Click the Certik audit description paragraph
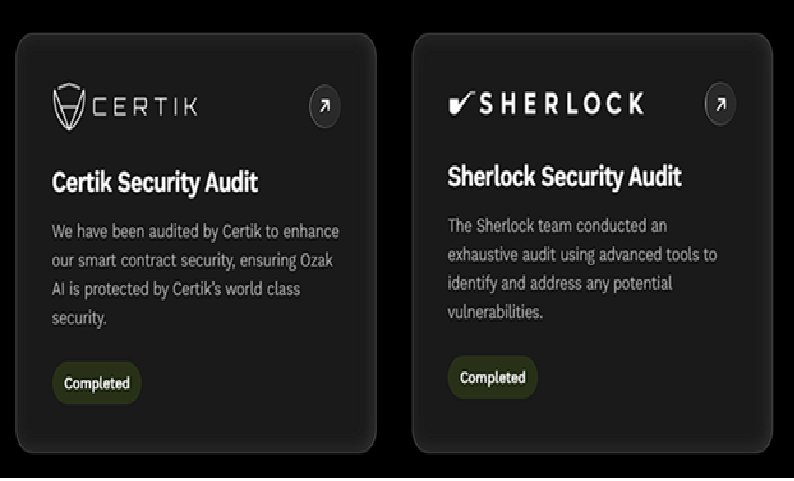The width and height of the screenshot is (794, 481). (195, 275)
